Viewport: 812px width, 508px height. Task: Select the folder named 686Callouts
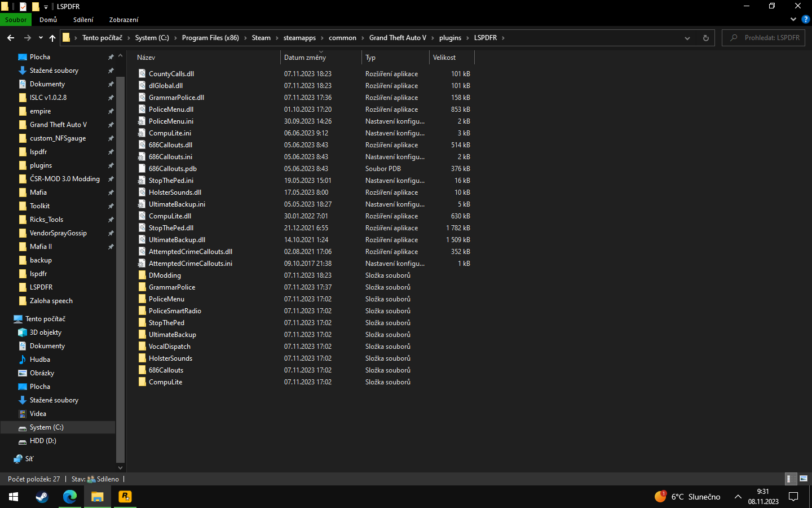(x=166, y=370)
